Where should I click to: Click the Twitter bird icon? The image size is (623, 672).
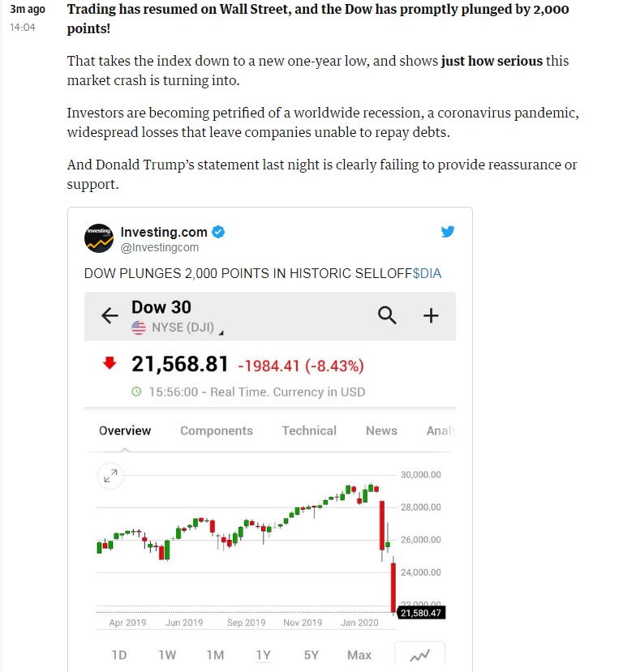click(x=447, y=231)
